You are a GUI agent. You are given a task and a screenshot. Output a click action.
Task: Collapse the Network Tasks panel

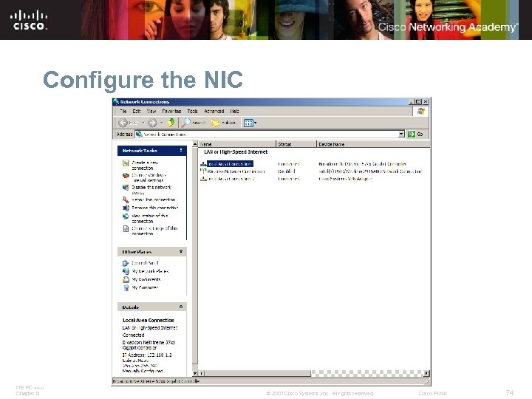click(181, 150)
